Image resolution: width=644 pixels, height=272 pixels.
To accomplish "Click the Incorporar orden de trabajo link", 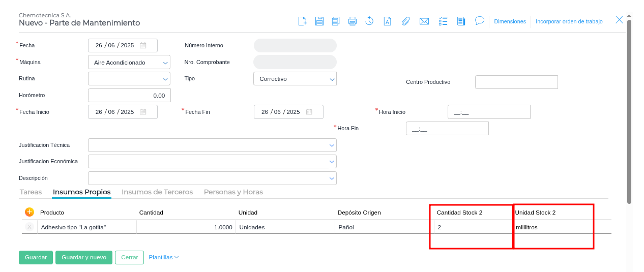I will (569, 21).
